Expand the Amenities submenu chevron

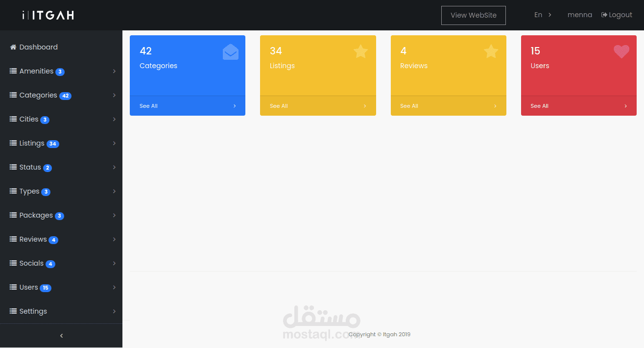point(114,71)
